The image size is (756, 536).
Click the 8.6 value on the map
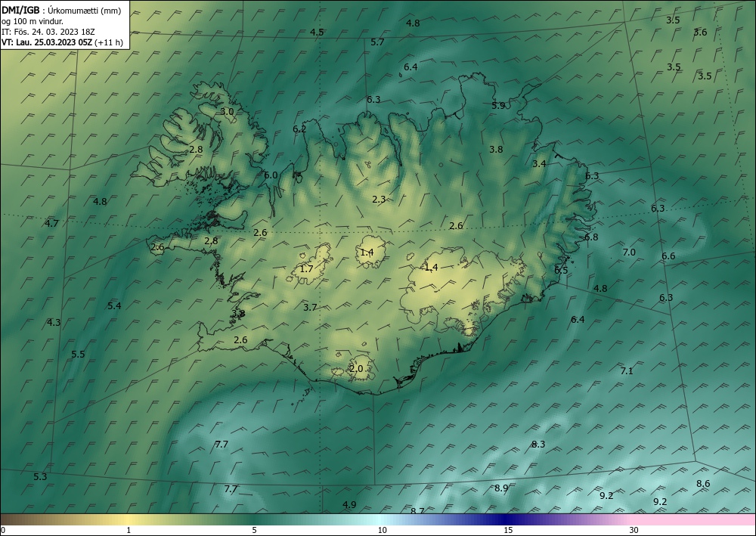(x=703, y=484)
